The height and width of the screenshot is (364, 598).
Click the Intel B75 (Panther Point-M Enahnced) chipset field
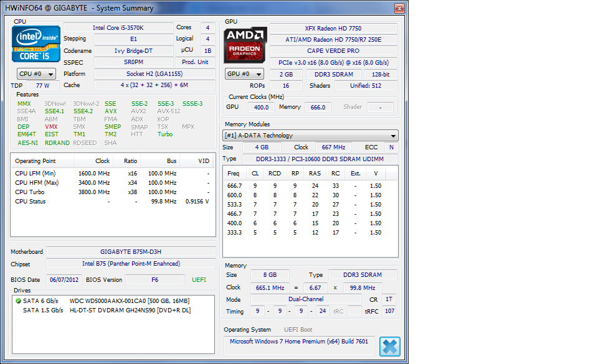(131, 263)
